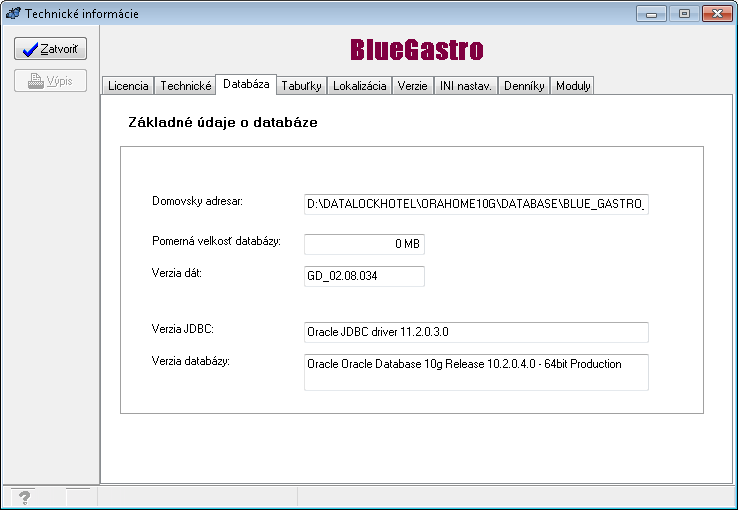Screen dimensions: 738x510
Task: Click the Verzia JDBC: label
Action: click(183, 329)
